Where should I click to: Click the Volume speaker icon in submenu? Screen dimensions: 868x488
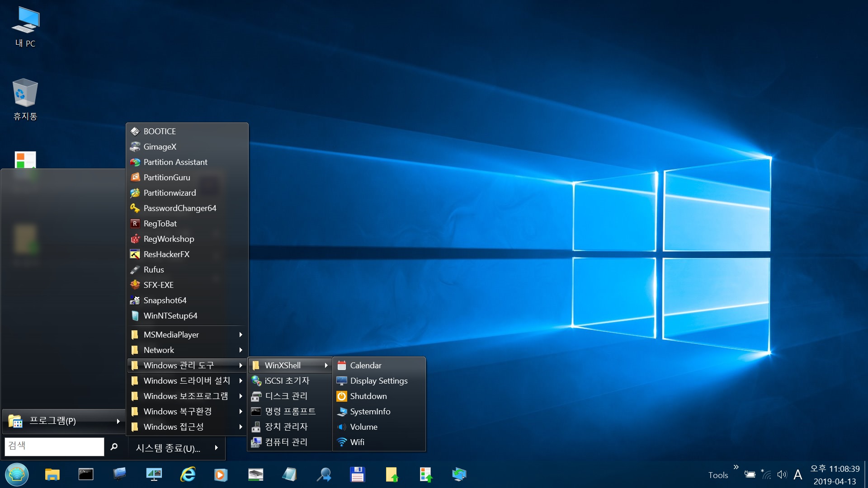point(342,427)
